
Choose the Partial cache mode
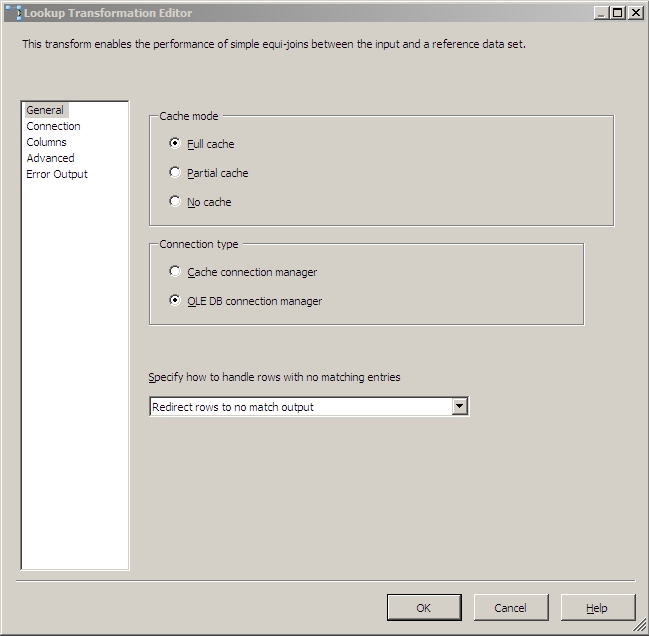point(176,173)
